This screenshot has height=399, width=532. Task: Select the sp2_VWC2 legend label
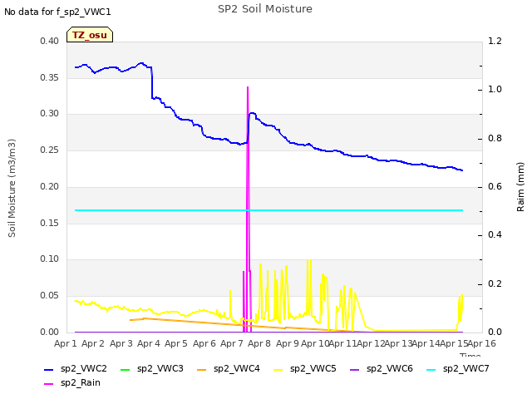[x=84, y=369]
